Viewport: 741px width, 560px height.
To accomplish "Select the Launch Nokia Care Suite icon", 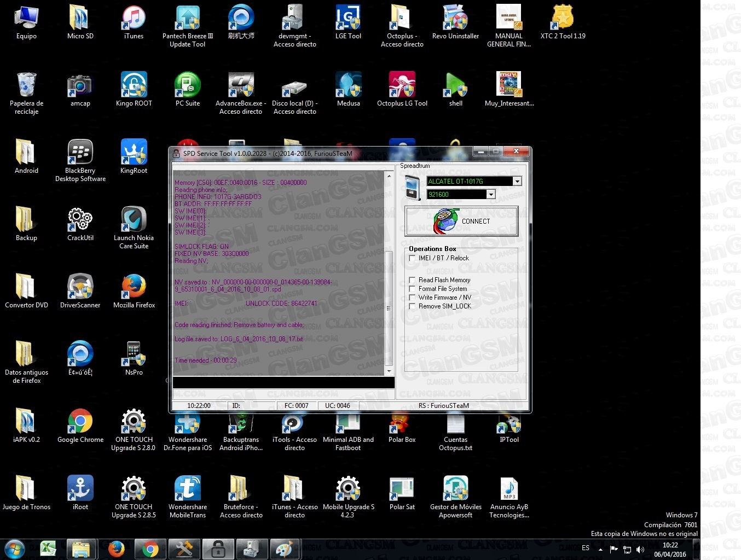I will [134, 227].
